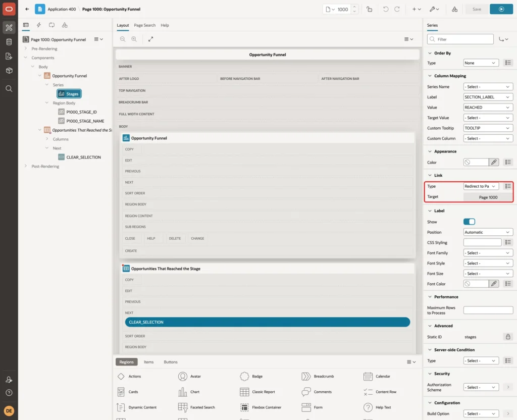Open the Link Type dropdown

481,186
